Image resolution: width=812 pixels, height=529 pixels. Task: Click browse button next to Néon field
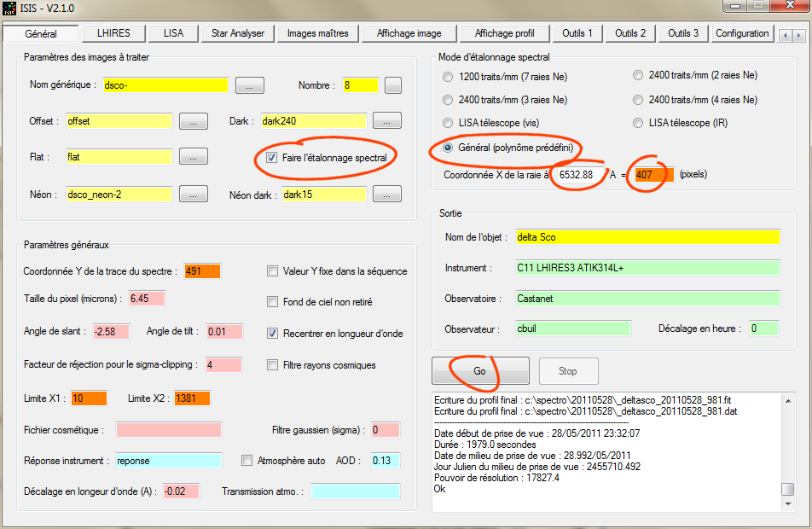point(194,195)
